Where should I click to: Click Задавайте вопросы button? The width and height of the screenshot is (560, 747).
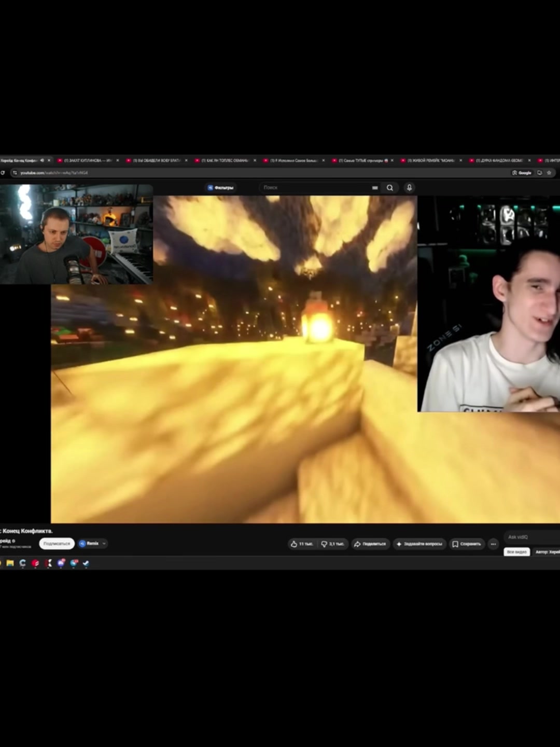click(419, 544)
